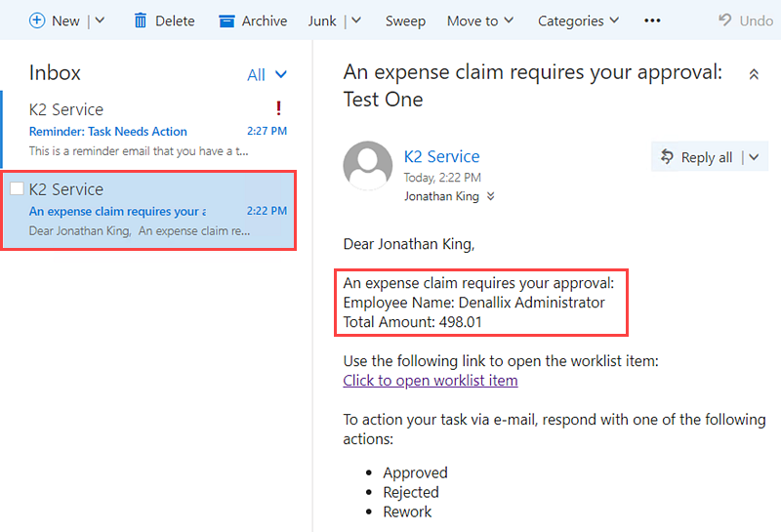781x532 pixels.
Task: Select the 2:22 PM expense claim message
Action: pyautogui.click(x=148, y=210)
